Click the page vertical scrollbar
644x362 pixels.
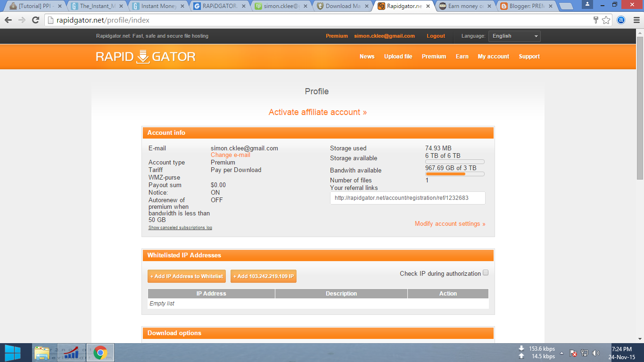pyautogui.click(x=640, y=107)
